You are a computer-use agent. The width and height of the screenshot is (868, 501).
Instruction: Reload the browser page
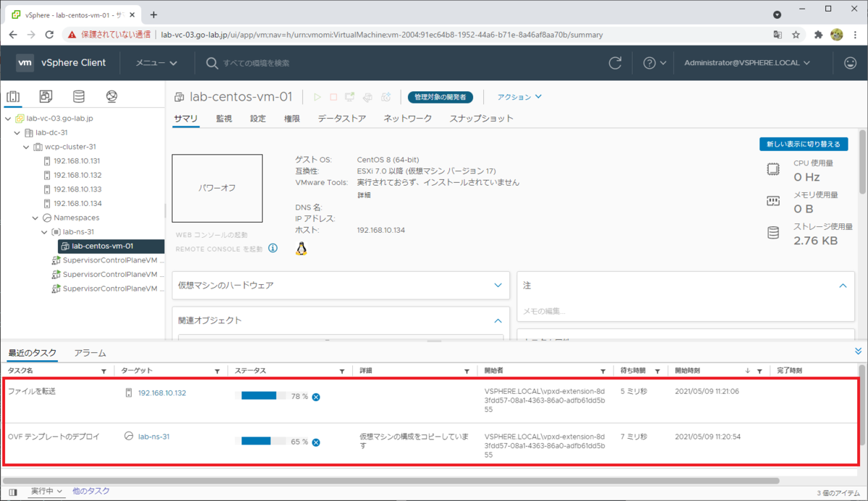coord(49,34)
